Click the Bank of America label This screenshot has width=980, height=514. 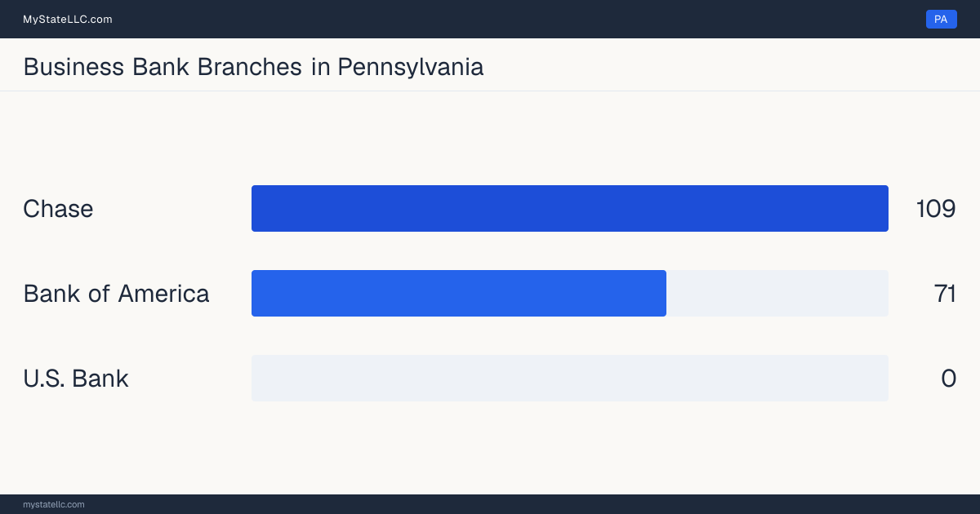(116, 294)
